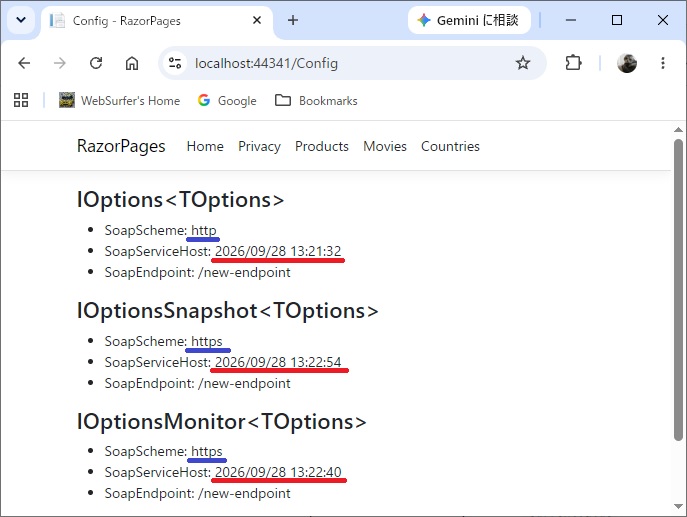Click the IOptionsSnapshot<TOptions> heading
Image resolution: width=687 pixels, height=517 pixels.
pos(228,311)
